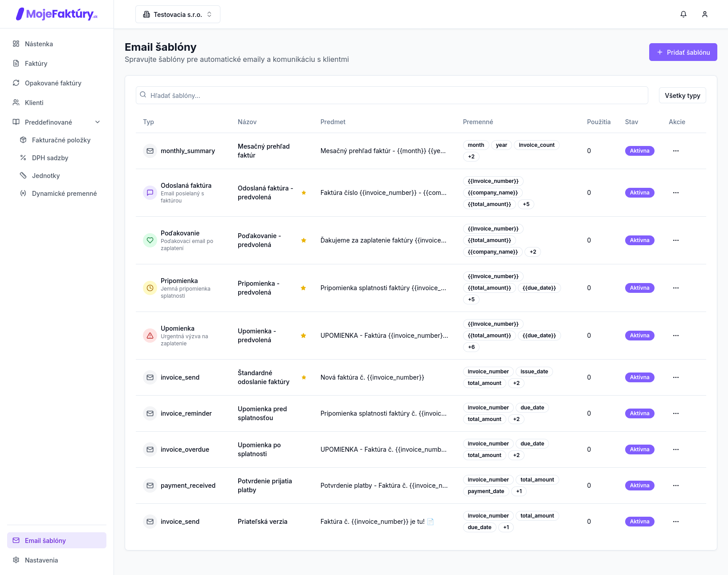Click the Upomienka warning triangle icon
Viewport: 728px width, 575px height.
tap(150, 336)
